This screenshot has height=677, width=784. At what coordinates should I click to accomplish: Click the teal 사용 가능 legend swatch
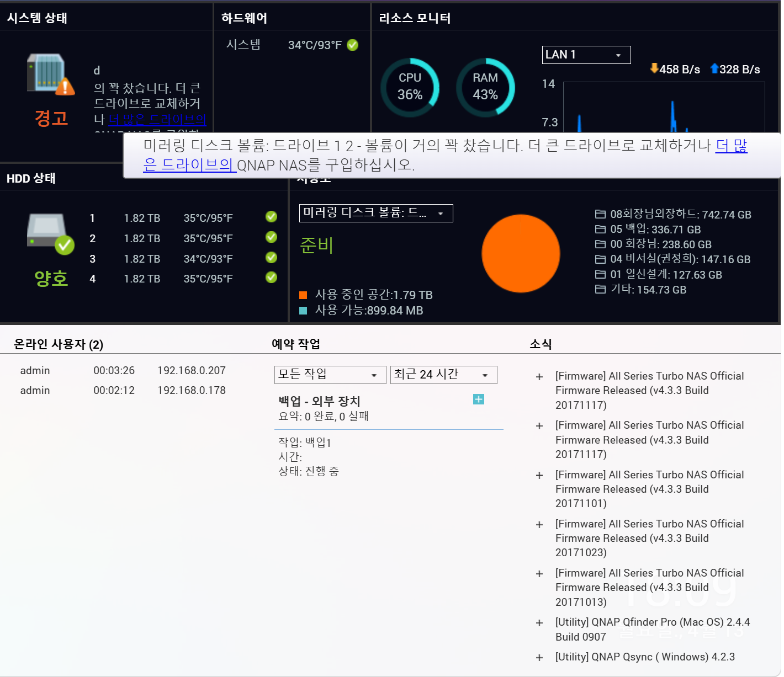[x=303, y=311]
